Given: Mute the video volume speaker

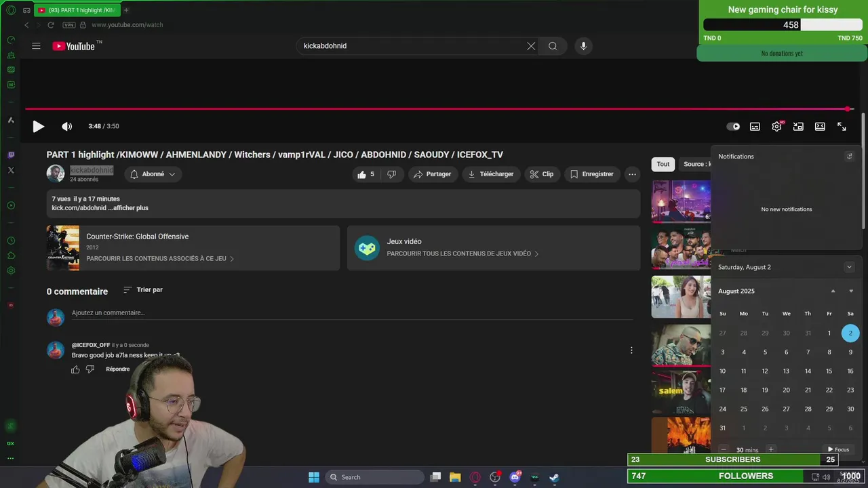Looking at the screenshot, I should 66,126.
